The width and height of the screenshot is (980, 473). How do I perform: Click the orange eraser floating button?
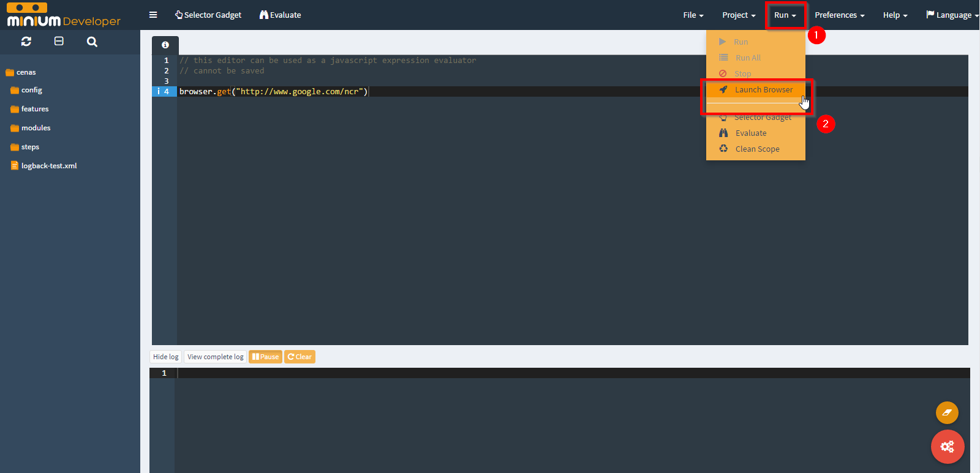pyautogui.click(x=947, y=412)
